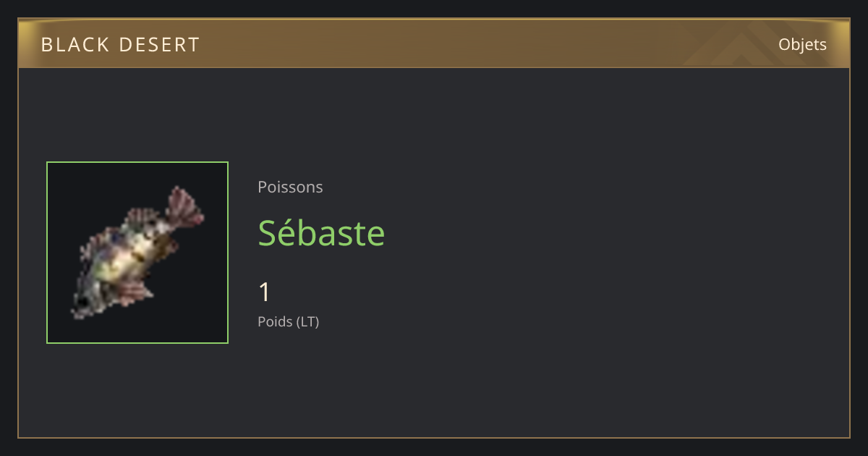This screenshot has height=456, width=868.
Task: Click the BLACK DESERT title
Action: coord(120,45)
